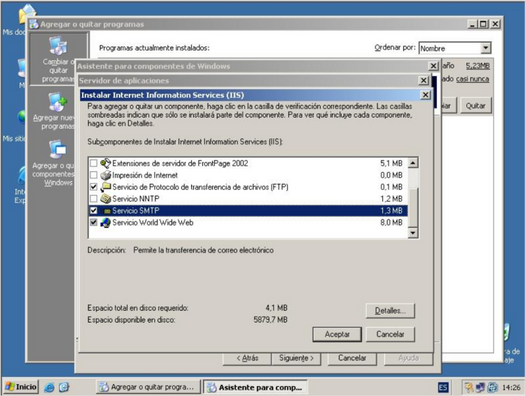Click the subcomponents list scroll down arrow
The width and height of the screenshot is (525, 396).
click(x=413, y=233)
